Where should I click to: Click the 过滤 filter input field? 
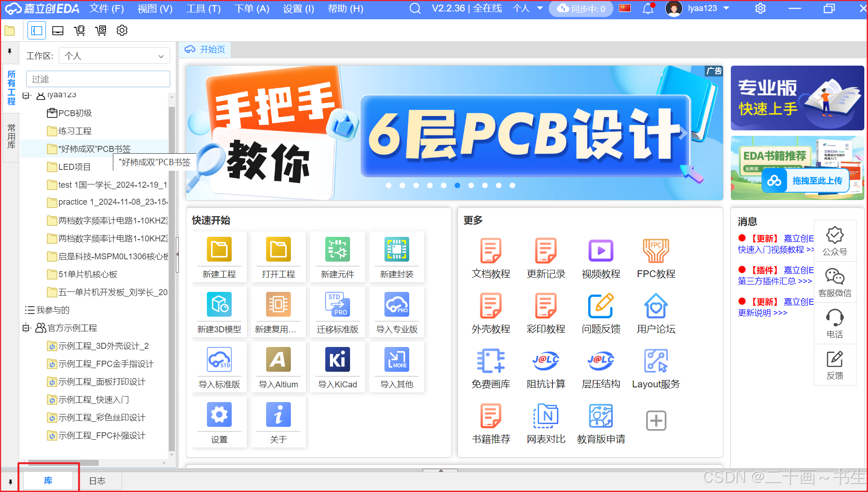click(x=98, y=79)
